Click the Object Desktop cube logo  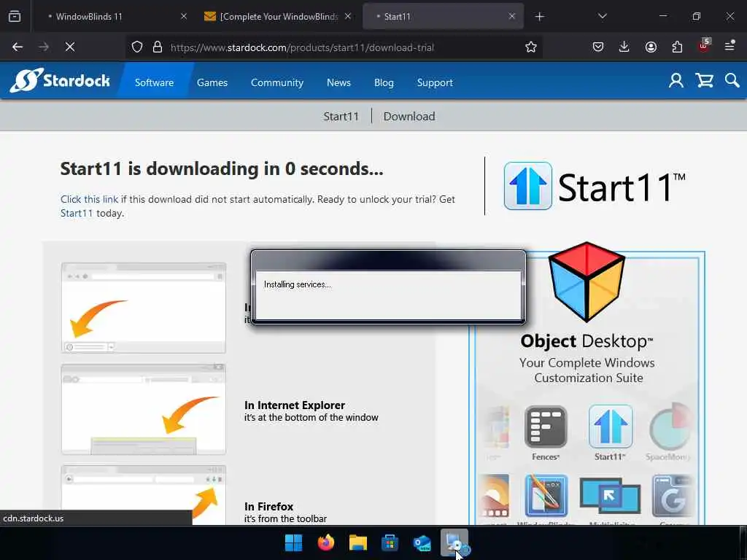587,281
